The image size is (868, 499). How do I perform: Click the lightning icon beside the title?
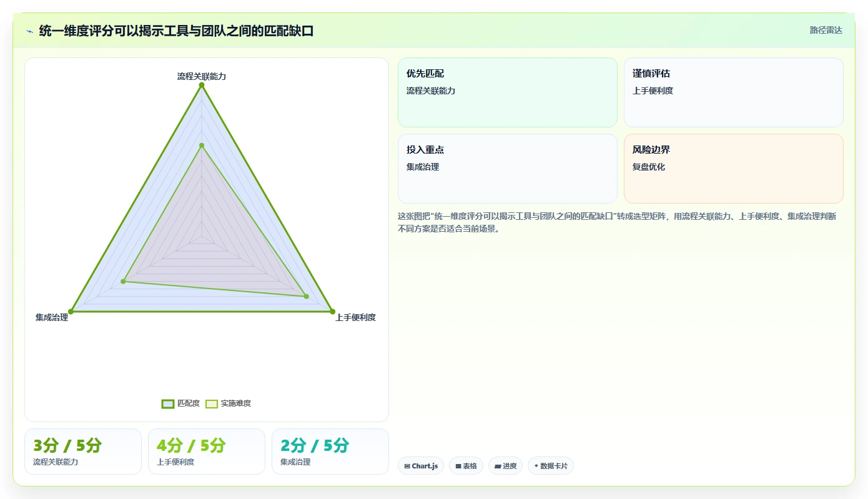(x=30, y=31)
